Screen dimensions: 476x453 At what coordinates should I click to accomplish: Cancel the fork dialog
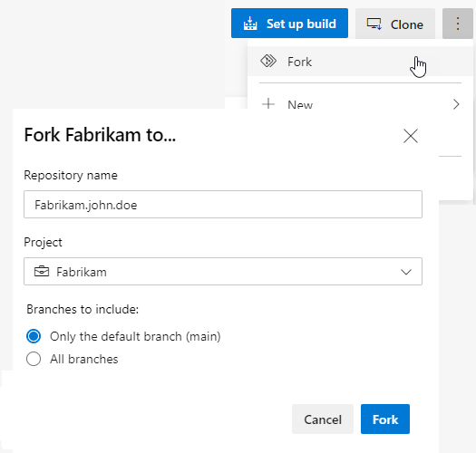point(323,419)
